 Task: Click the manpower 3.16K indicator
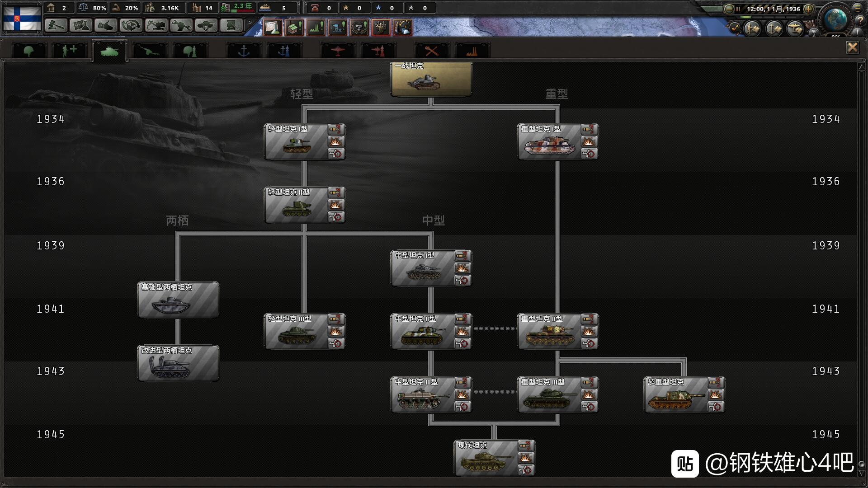163,8
